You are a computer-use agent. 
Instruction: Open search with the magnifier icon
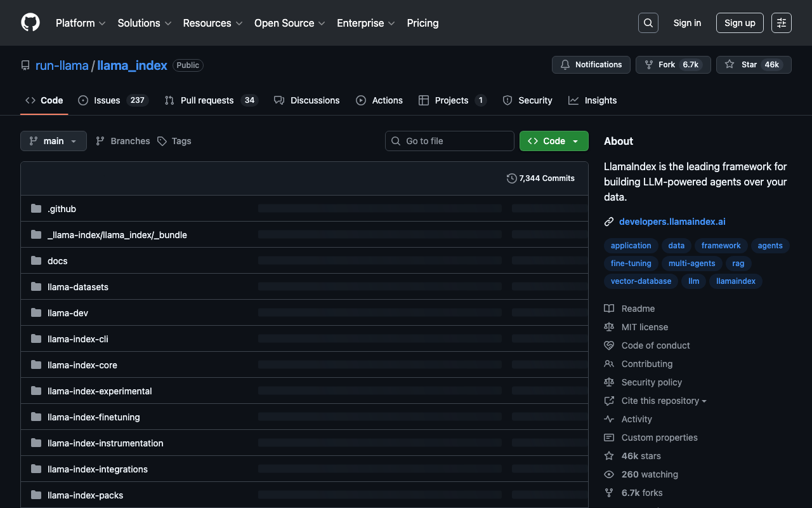pyautogui.click(x=648, y=23)
